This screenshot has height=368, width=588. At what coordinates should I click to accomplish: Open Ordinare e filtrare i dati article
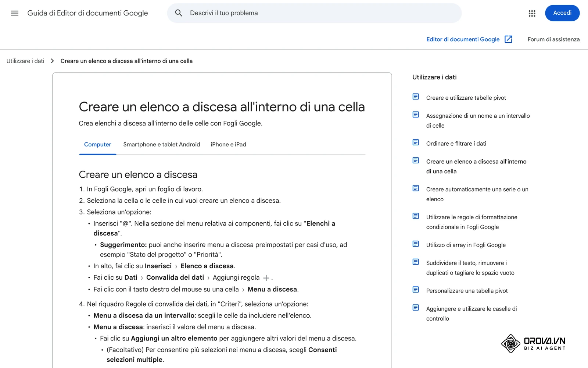(456, 144)
